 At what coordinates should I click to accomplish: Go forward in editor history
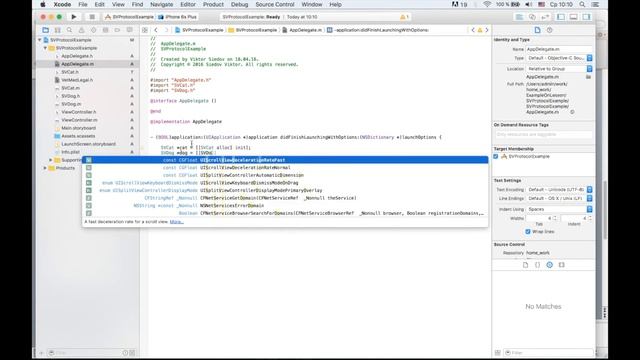pyautogui.click(x=166, y=30)
